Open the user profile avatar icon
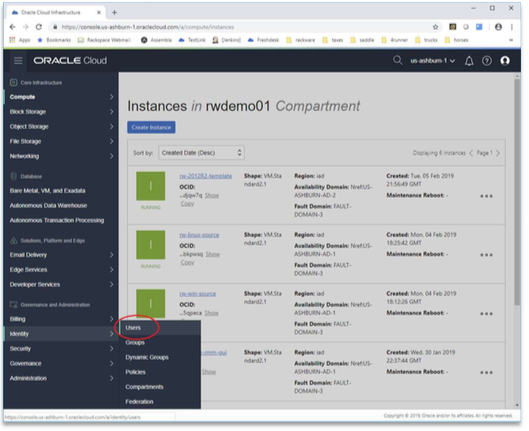Screen dimensions: 529x431 point(505,61)
